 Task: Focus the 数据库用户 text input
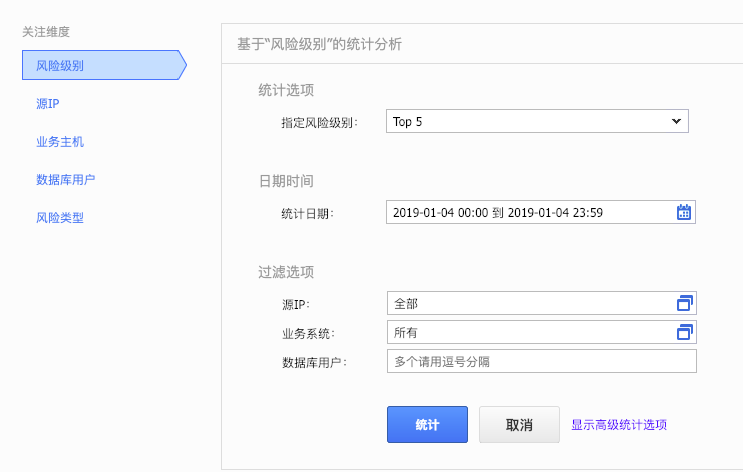[541, 361]
